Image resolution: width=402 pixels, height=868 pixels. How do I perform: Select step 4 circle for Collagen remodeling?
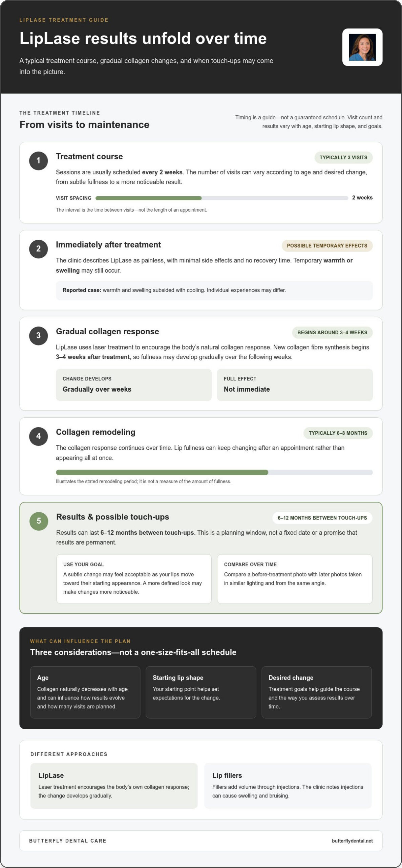(38, 436)
